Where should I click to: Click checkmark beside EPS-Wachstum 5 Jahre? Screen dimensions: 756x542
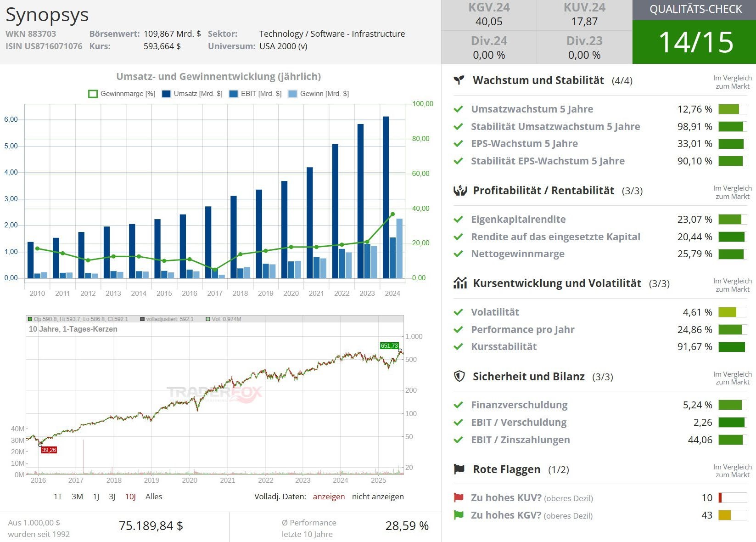[x=458, y=143]
